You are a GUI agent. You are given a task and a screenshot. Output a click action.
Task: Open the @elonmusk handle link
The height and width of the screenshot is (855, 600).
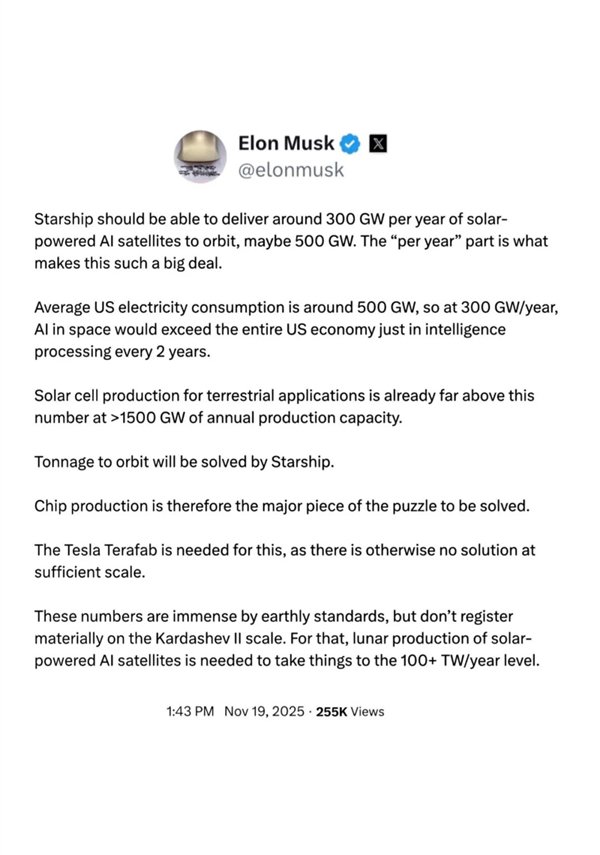[x=291, y=170]
